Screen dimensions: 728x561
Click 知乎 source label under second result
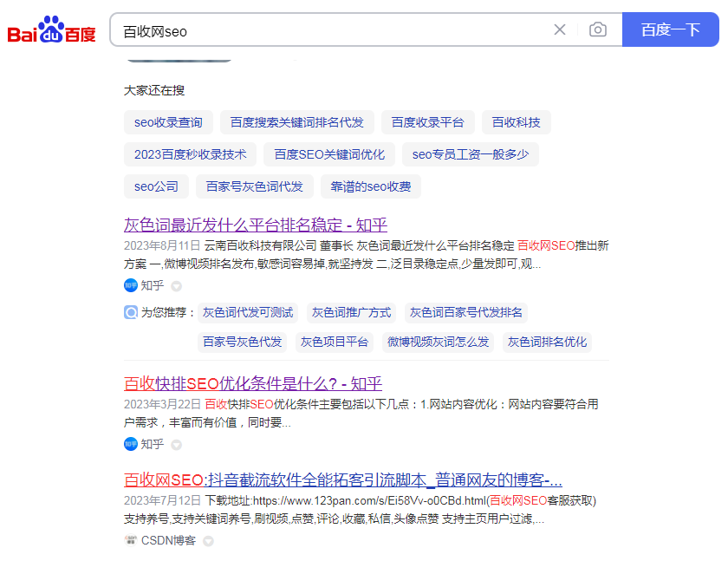tap(153, 444)
